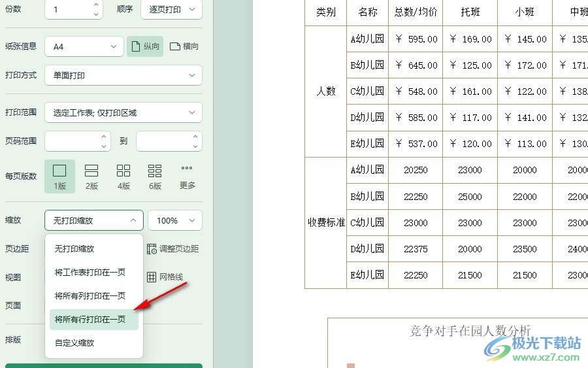Click the 人数 category cell in preview

coord(325,92)
